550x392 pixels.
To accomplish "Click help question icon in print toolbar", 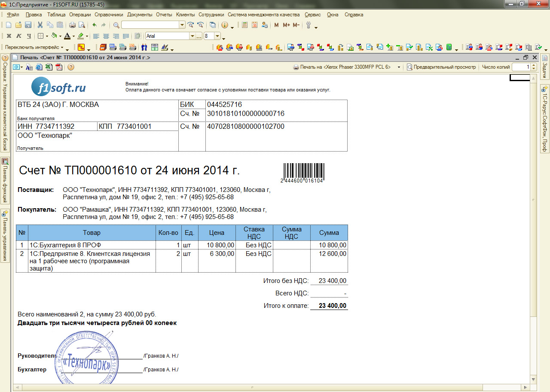I will coord(71,67).
